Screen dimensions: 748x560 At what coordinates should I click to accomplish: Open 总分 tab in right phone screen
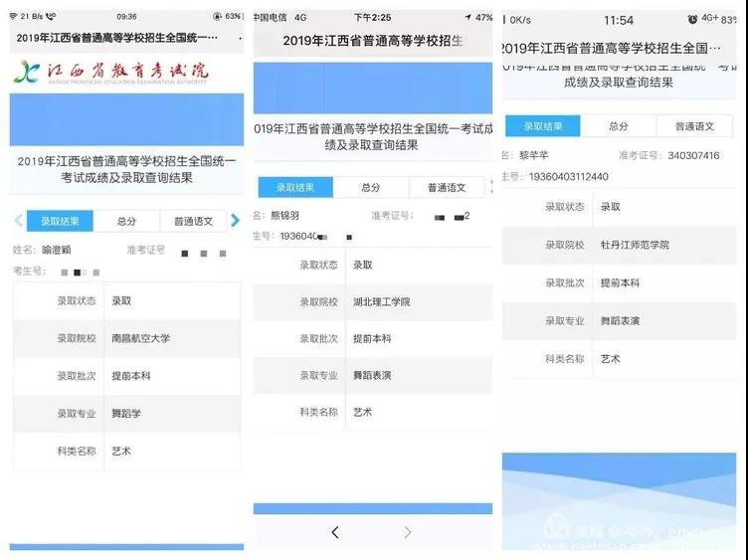619,126
